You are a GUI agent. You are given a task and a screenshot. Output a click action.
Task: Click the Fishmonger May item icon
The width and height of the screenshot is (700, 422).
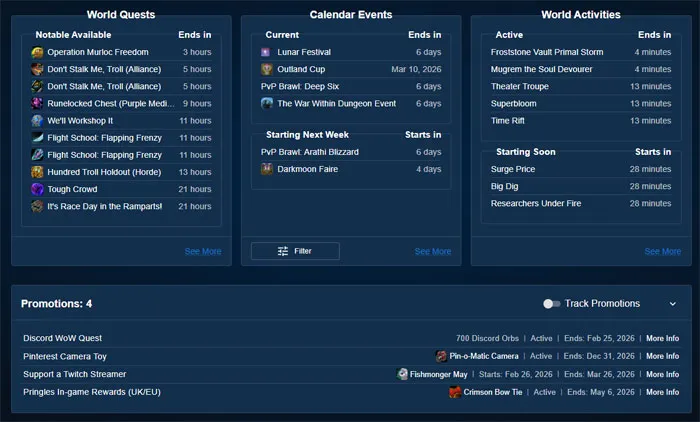[x=402, y=374]
